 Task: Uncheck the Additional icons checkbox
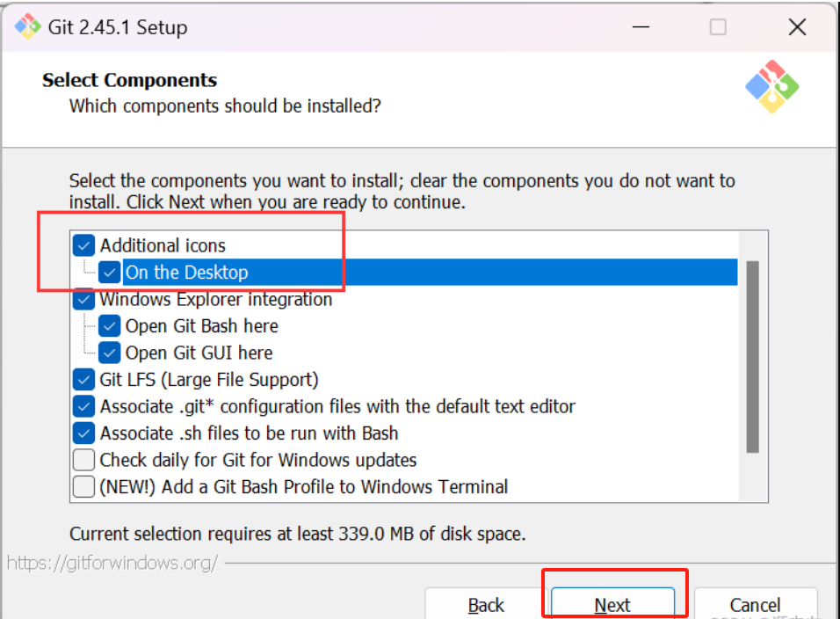coord(84,245)
